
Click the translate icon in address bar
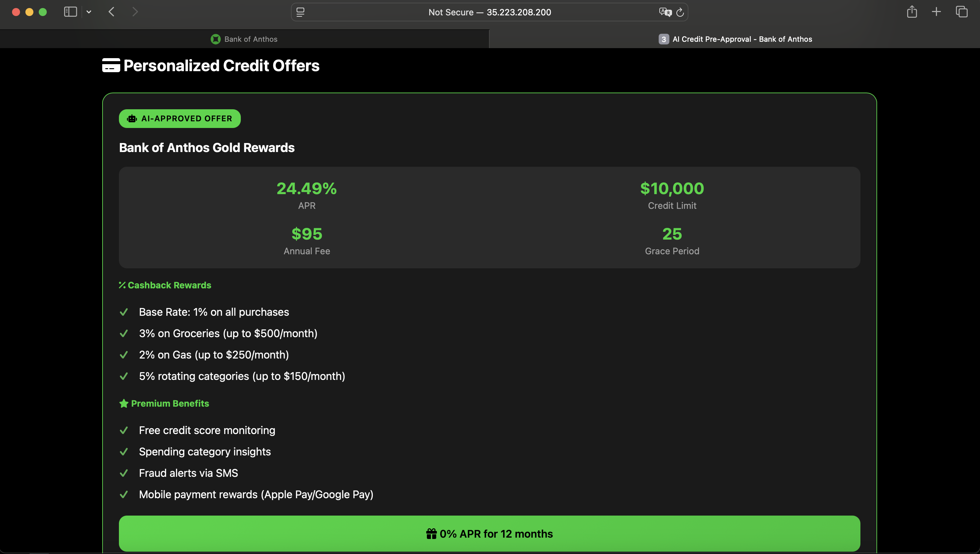[x=665, y=12]
